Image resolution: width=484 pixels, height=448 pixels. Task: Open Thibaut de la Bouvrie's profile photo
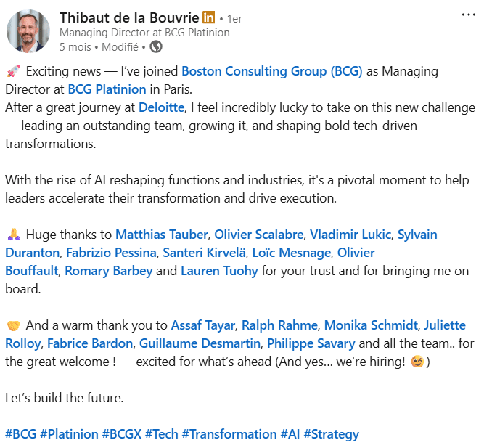[28, 31]
